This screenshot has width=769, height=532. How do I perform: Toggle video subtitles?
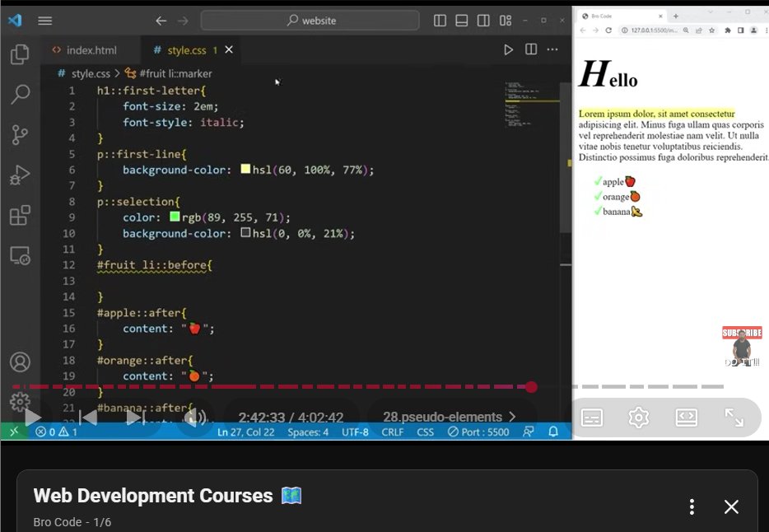coord(592,418)
